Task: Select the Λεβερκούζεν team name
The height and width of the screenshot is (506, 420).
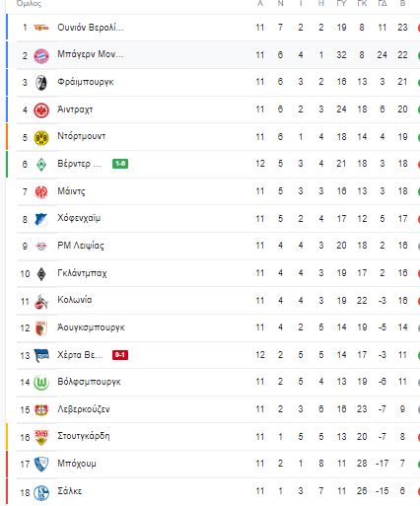Action: pos(84,409)
